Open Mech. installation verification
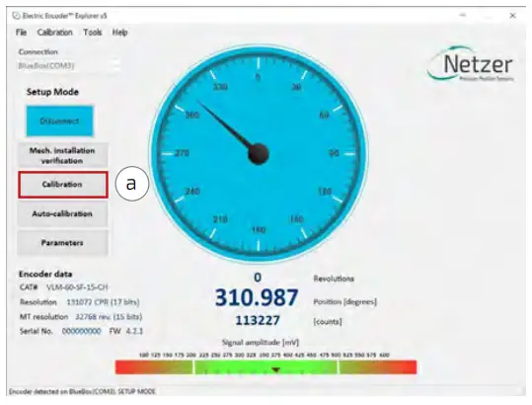The width and height of the screenshot is (532, 405). 62,155
